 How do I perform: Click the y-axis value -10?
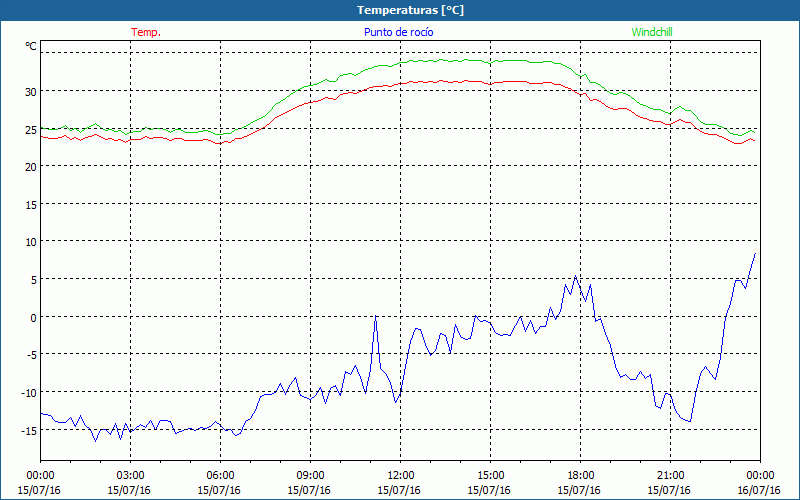[29, 392]
